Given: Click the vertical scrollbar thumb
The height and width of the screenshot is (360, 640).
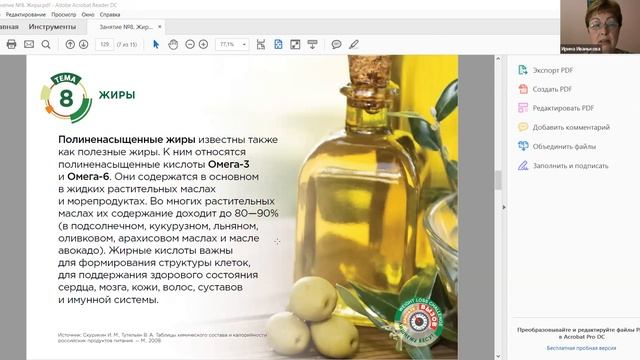Looking at the screenshot, I should point(498,180).
